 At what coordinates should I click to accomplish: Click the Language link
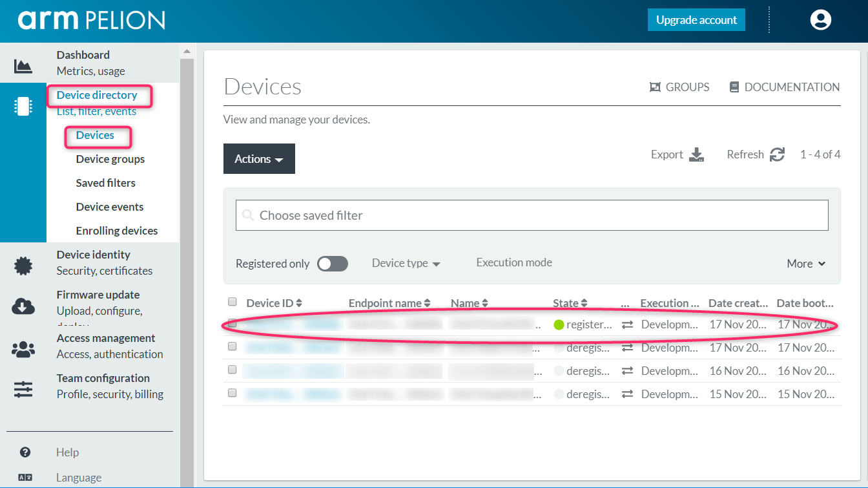[79, 478]
